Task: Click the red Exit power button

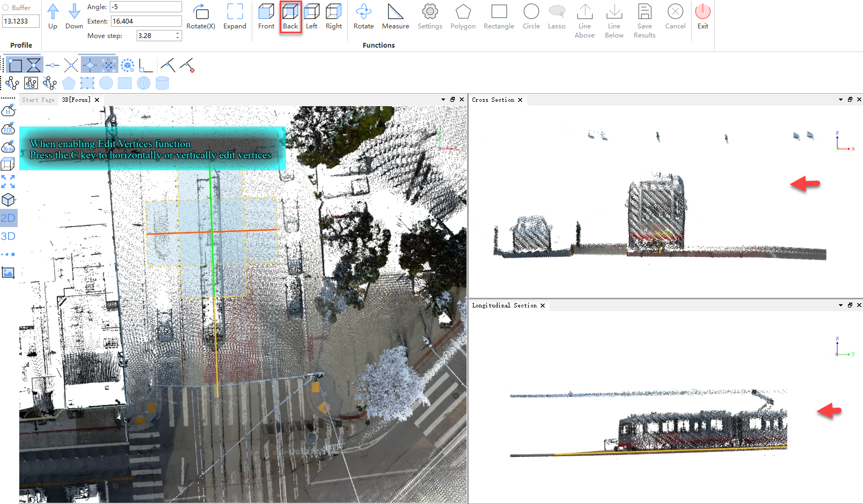Action: [x=703, y=17]
